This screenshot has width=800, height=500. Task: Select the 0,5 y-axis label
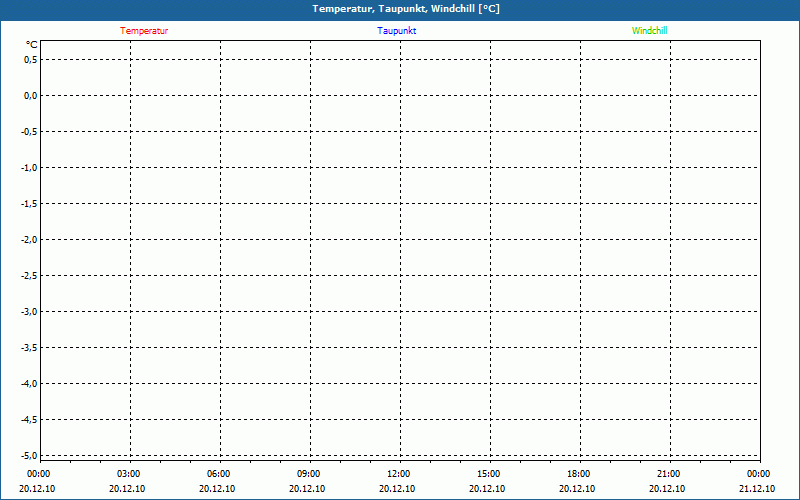coord(31,60)
